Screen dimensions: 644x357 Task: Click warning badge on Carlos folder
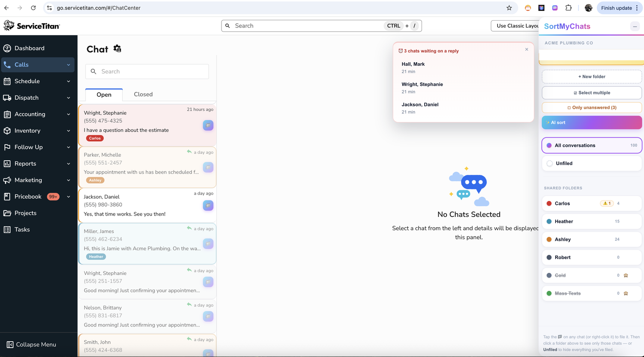point(607,204)
